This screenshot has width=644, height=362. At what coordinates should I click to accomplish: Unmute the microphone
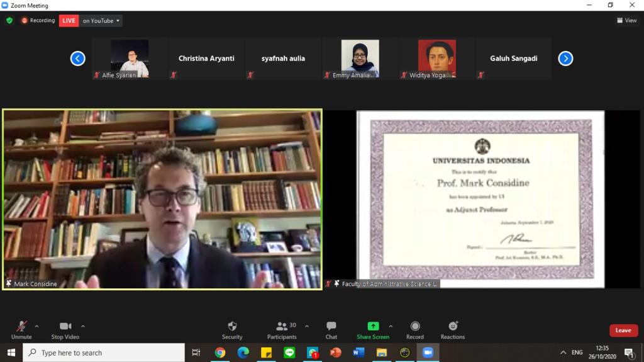pos(21,331)
